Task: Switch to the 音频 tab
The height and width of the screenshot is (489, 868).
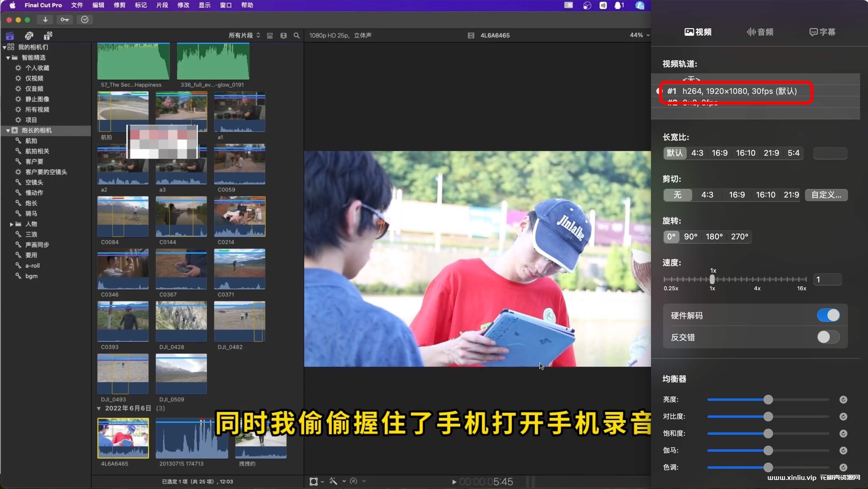Action: pos(760,32)
